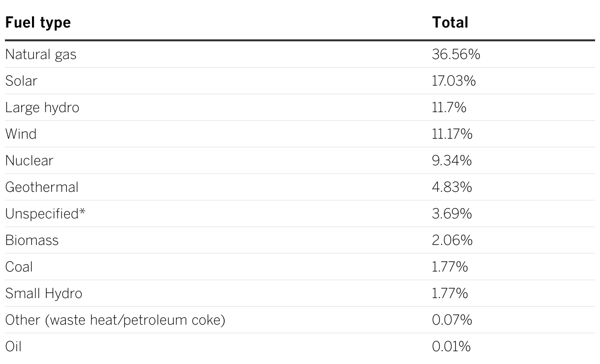Click the 36.56% value for Natural gas
This screenshot has width=600, height=364.
point(456,54)
